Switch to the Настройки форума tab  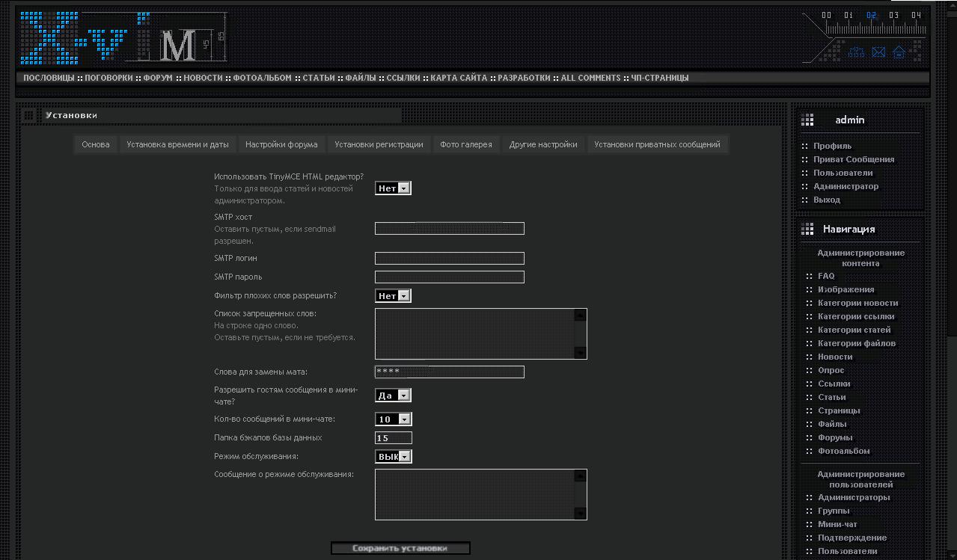point(281,144)
